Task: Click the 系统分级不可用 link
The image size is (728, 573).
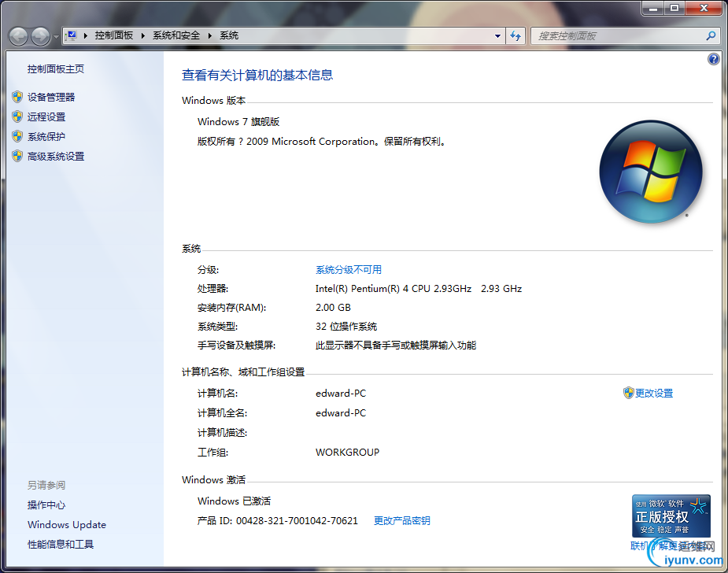Action: pyautogui.click(x=349, y=268)
